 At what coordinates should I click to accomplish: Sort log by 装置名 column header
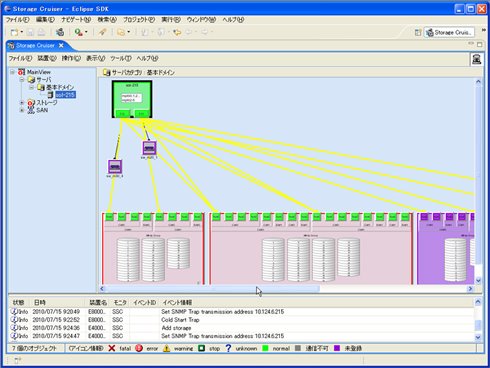click(x=98, y=303)
